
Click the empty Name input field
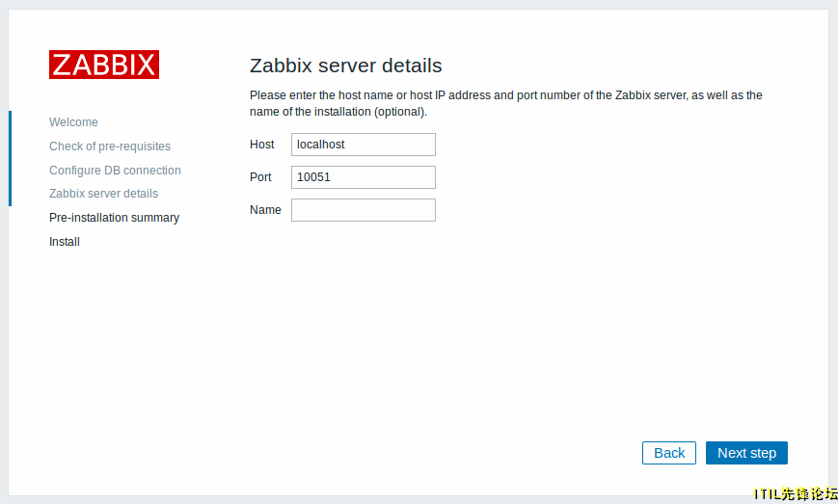pos(364,210)
